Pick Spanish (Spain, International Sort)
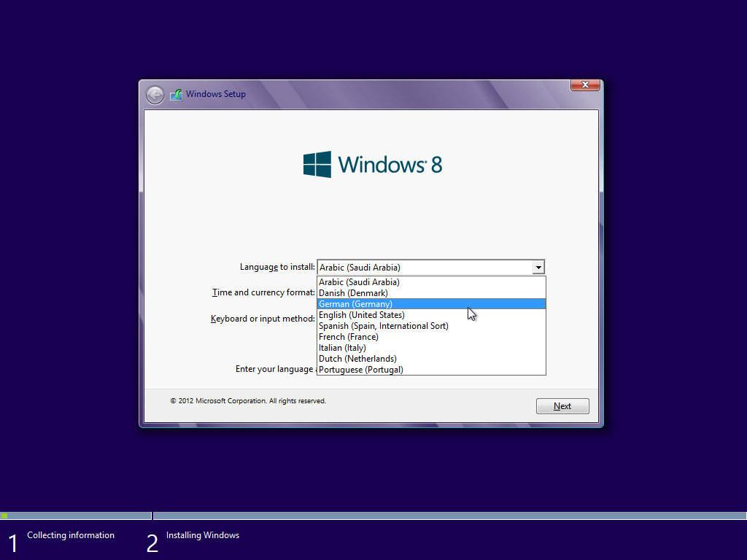 pyautogui.click(x=431, y=326)
